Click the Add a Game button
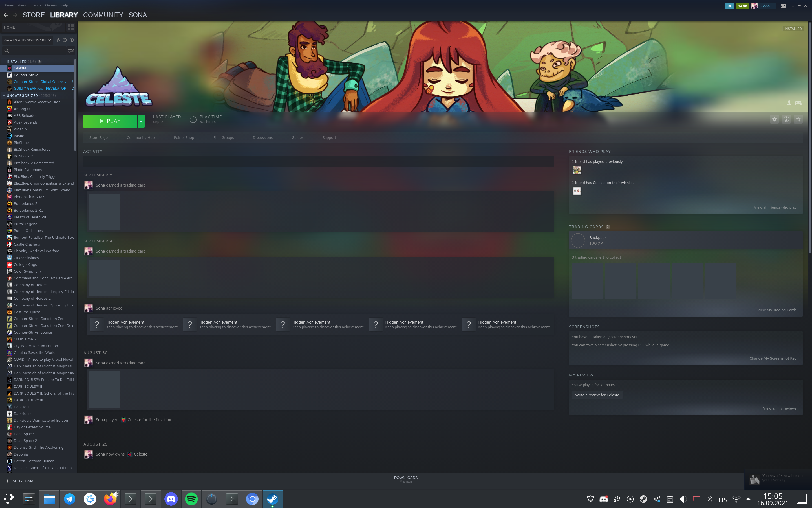 (x=20, y=481)
